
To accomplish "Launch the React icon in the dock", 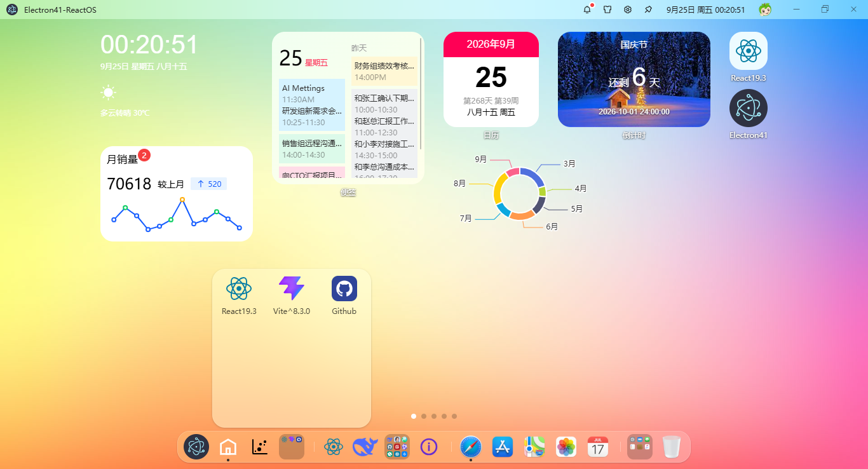I will [x=334, y=447].
